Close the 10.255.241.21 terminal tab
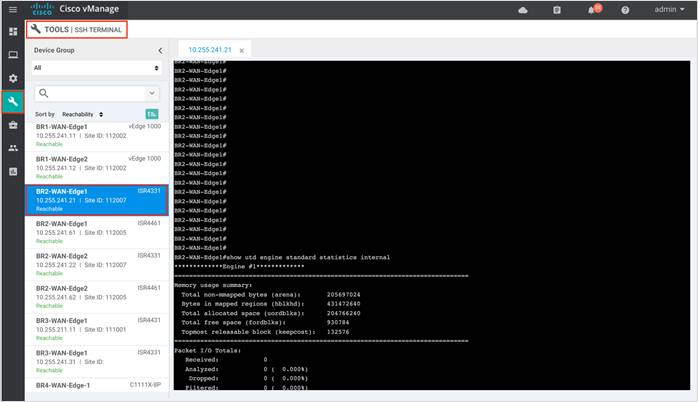698x402 pixels. (242, 51)
